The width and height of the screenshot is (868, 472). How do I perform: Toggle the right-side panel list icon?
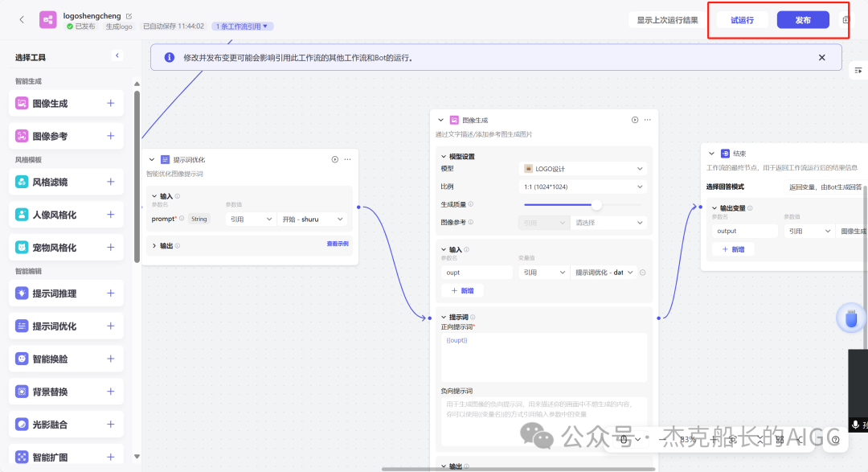(x=858, y=70)
